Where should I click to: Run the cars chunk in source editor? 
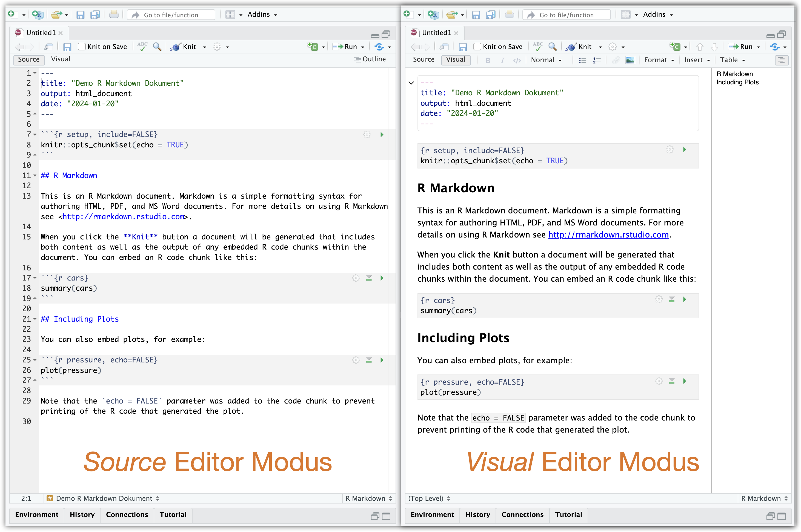click(x=382, y=278)
